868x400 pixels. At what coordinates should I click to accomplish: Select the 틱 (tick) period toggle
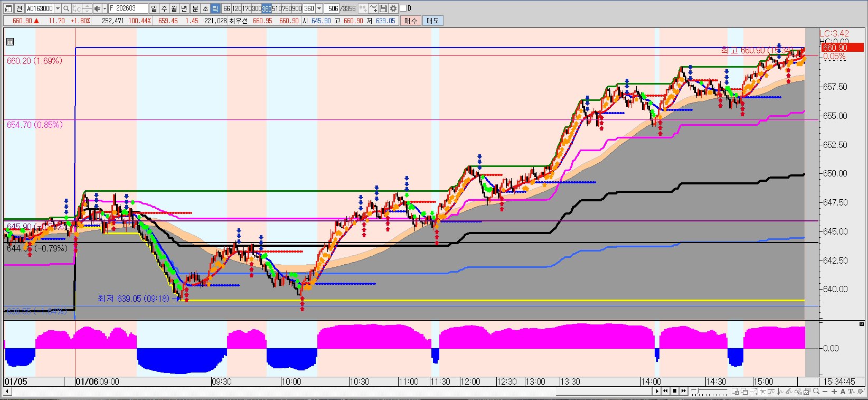point(215,8)
